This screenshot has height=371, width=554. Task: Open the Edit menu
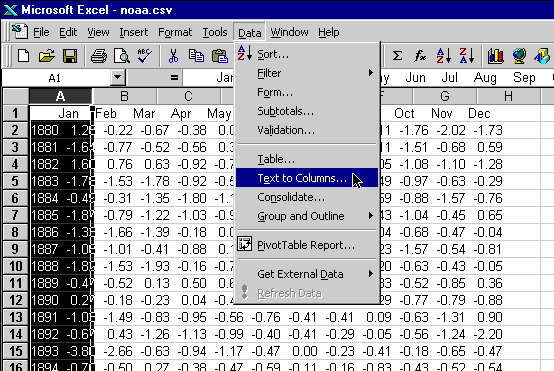(x=68, y=32)
